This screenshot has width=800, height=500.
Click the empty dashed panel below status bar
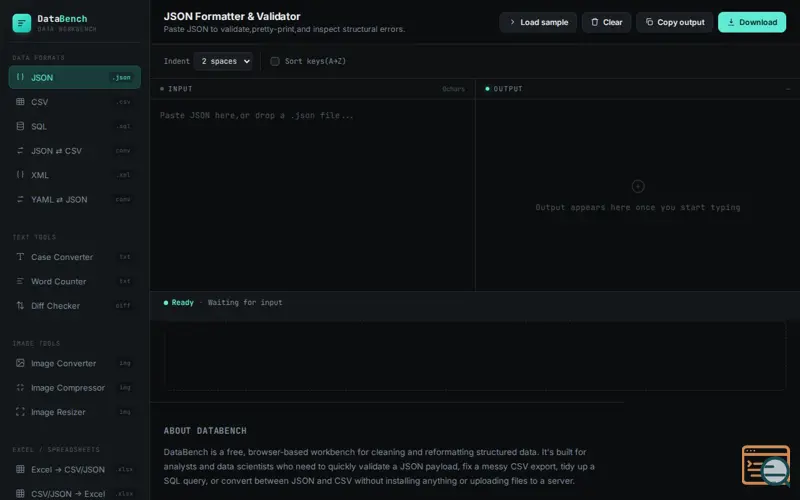pyautogui.click(x=474, y=356)
